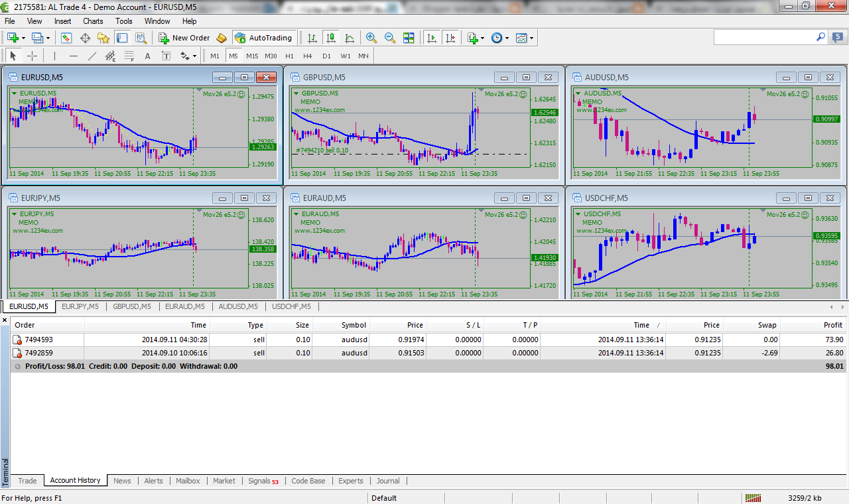Zoom in on the chart
The height and width of the screenshot is (504, 849).
point(371,38)
